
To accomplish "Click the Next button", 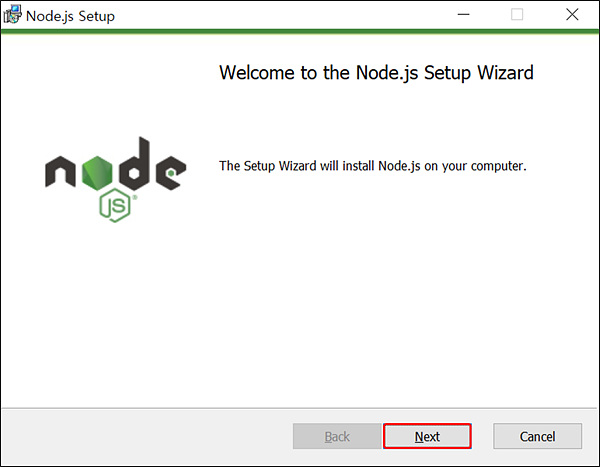I will 427,436.
